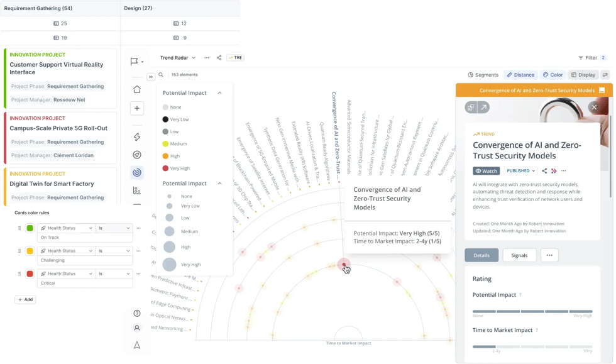
Task: Open the Home icon in the left sidebar
Action: 136,89
